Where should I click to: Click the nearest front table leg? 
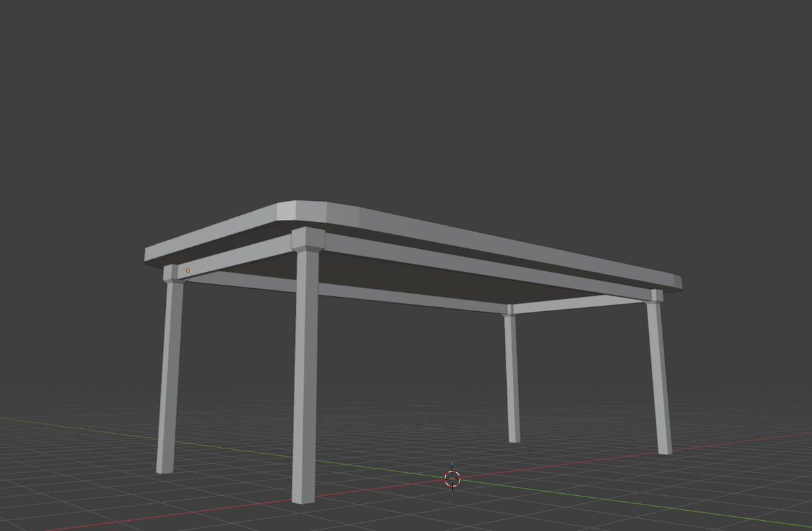(306, 365)
